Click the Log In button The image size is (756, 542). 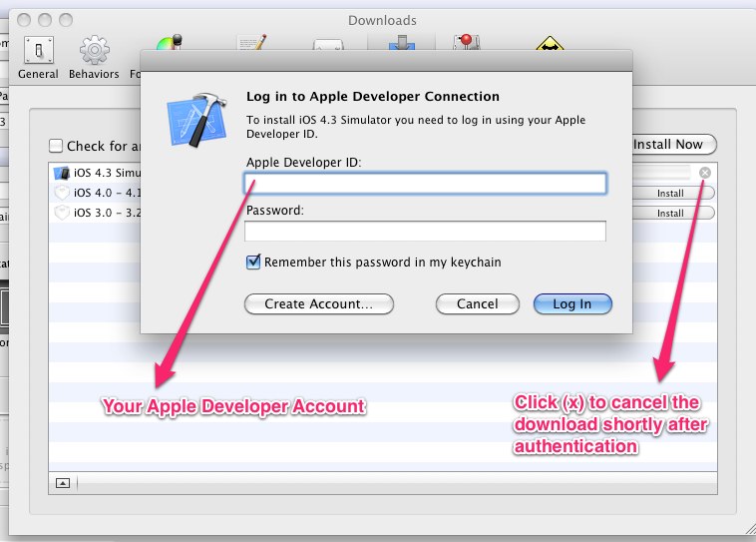pyautogui.click(x=572, y=304)
